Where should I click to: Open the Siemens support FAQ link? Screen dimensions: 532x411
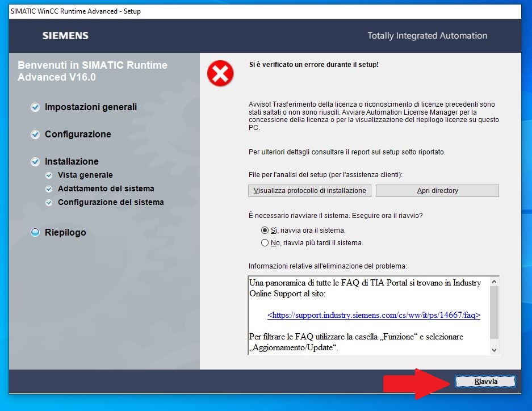pyautogui.click(x=374, y=315)
